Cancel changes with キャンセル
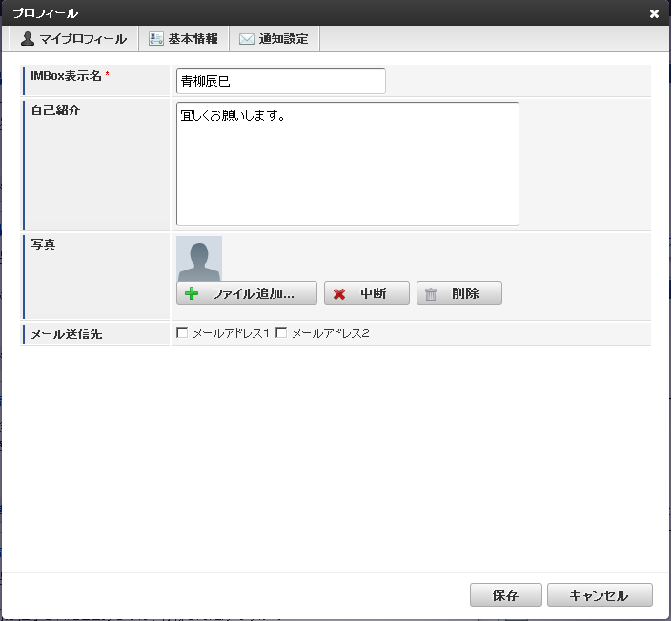672x621 pixels. tap(600, 595)
